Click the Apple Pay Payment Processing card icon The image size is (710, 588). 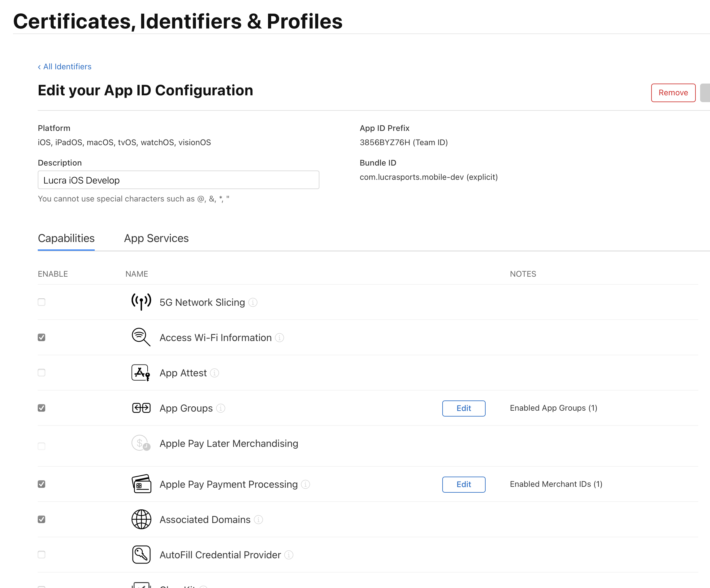(x=141, y=484)
